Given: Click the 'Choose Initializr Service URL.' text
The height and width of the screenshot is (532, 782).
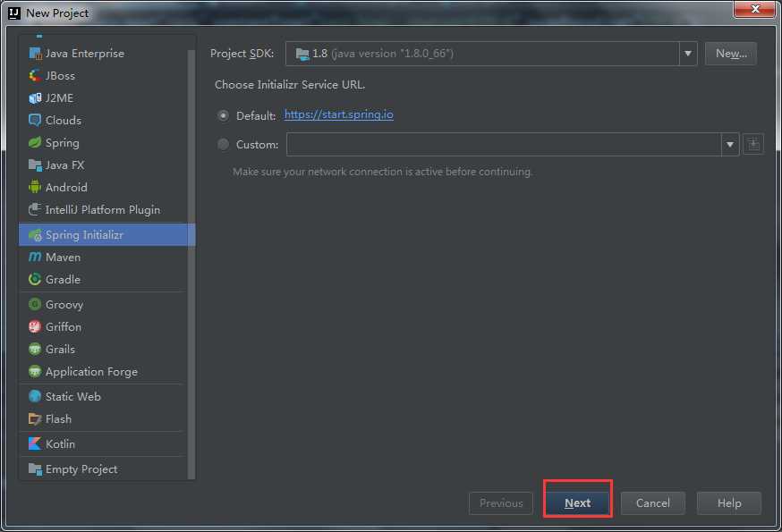Looking at the screenshot, I should 290,85.
